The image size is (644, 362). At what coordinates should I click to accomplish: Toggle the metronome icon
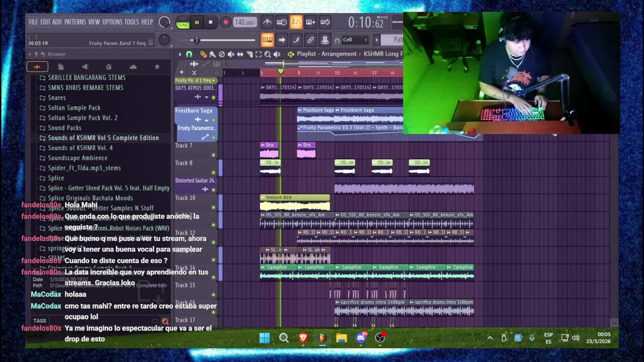coord(267,22)
